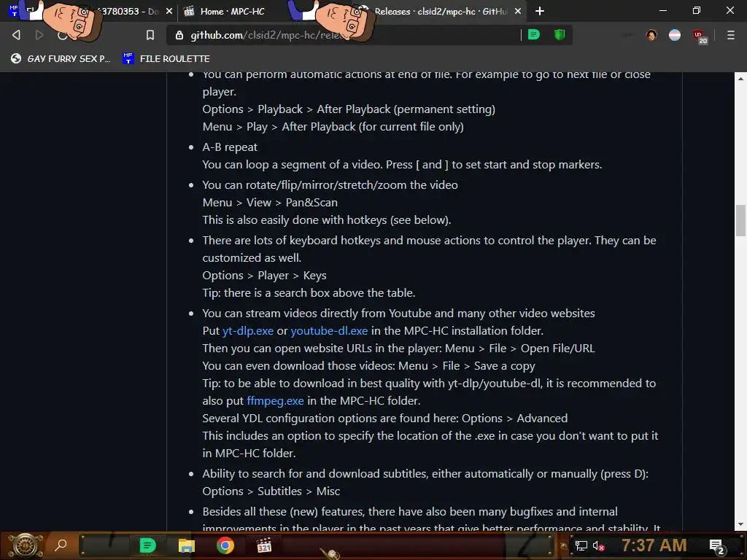The image size is (747, 560).
Task: Click the vertical scrollbar thumb
Action: pos(740,220)
